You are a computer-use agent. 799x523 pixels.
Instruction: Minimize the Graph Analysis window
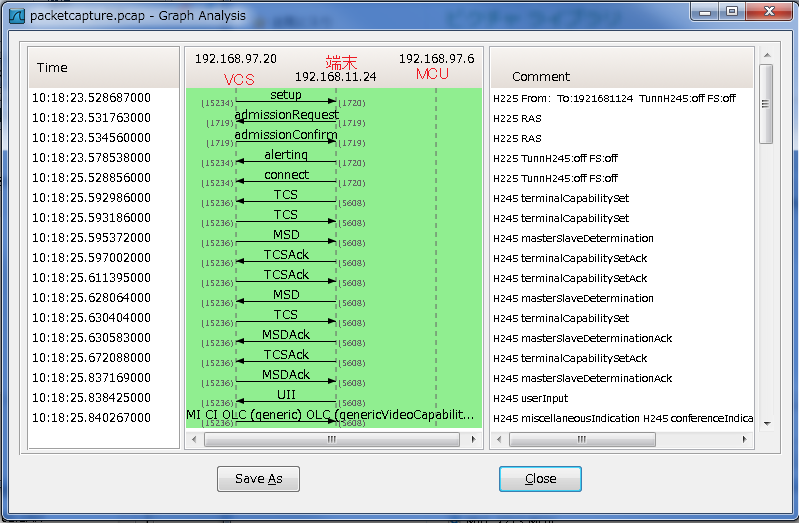point(705,12)
